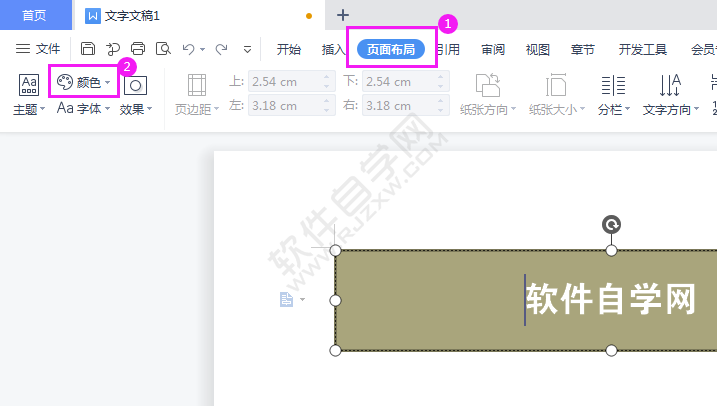Open the 章节 ribbon tab
The width and height of the screenshot is (717, 406).
click(583, 49)
